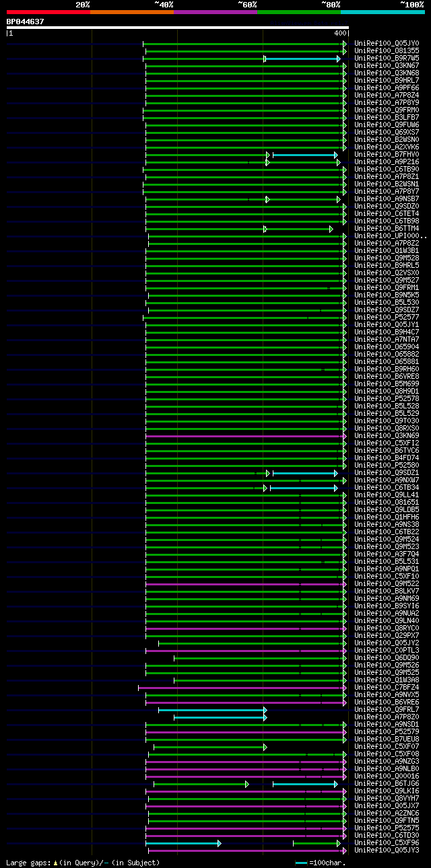Click the cyan alignment bar for Q9FRL7
Screen dimensions: 431x868
(x=211, y=710)
